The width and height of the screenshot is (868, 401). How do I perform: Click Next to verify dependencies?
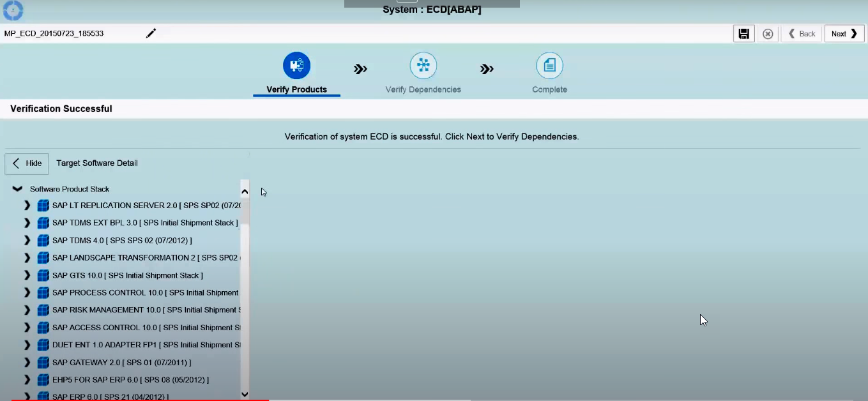(844, 34)
